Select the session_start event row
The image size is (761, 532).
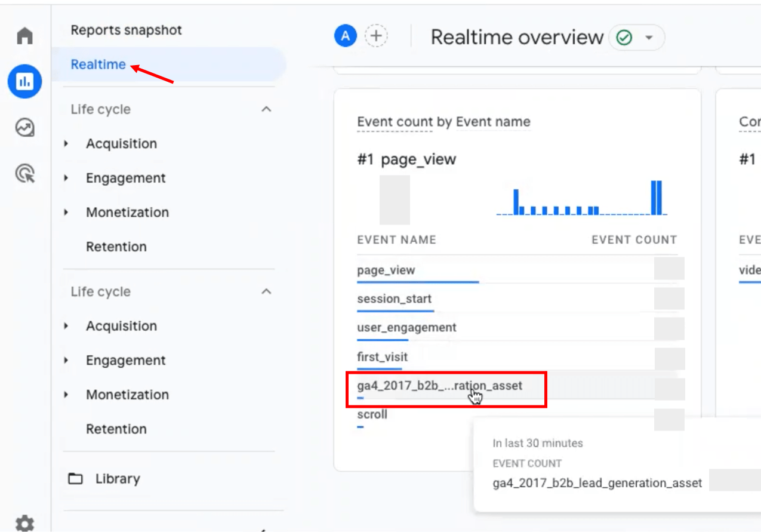coord(517,299)
